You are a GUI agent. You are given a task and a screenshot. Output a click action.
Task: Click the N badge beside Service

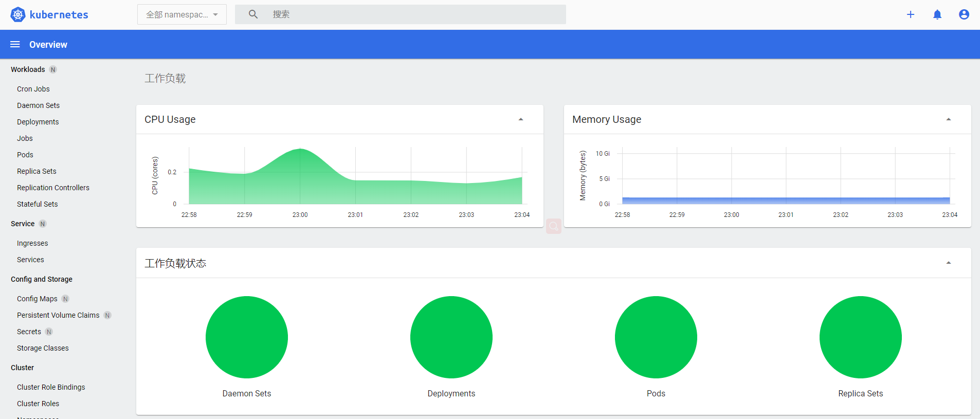(43, 224)
